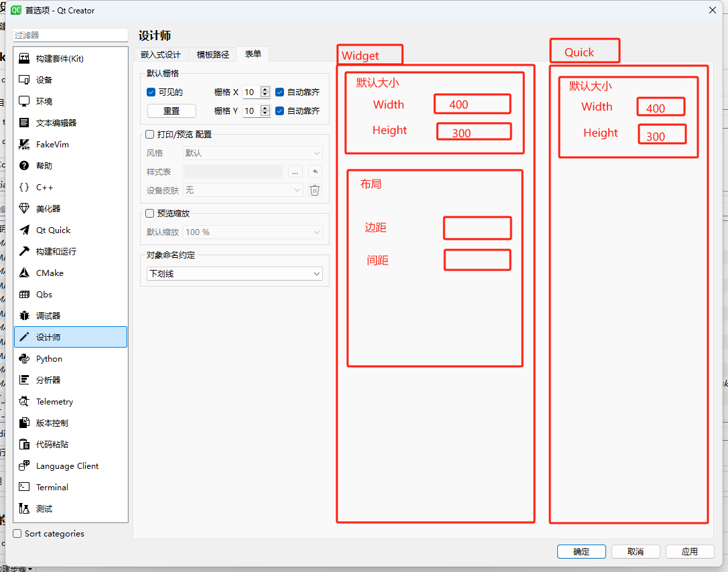Toggle 自动靠齐 checkbox for 栅格 Y

pyautogui.click(x=279, y=111)
